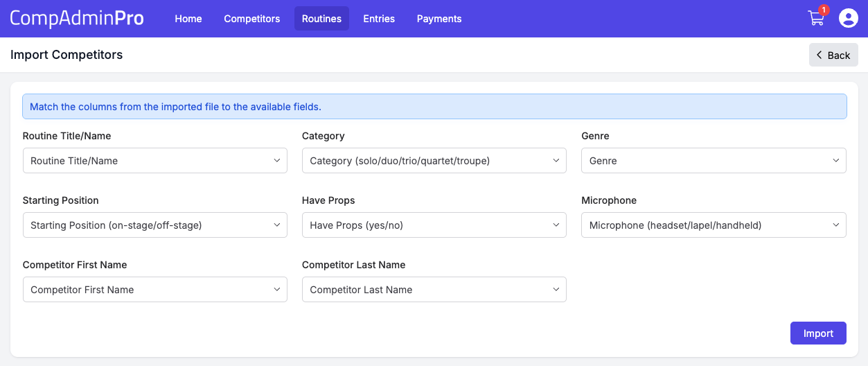Viewport: 868px width, 366px height.
Task: Click the Competitor Last Name label
Action: click(x=354, y=265)
